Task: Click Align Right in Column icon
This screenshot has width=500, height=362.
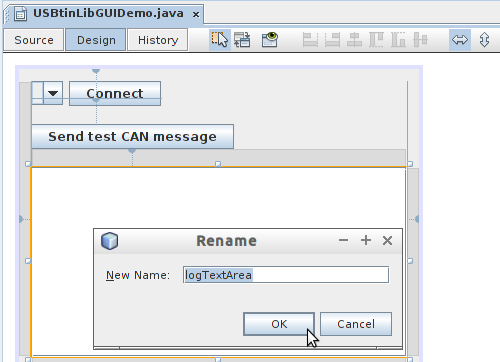Action: (x=332, y=40)
